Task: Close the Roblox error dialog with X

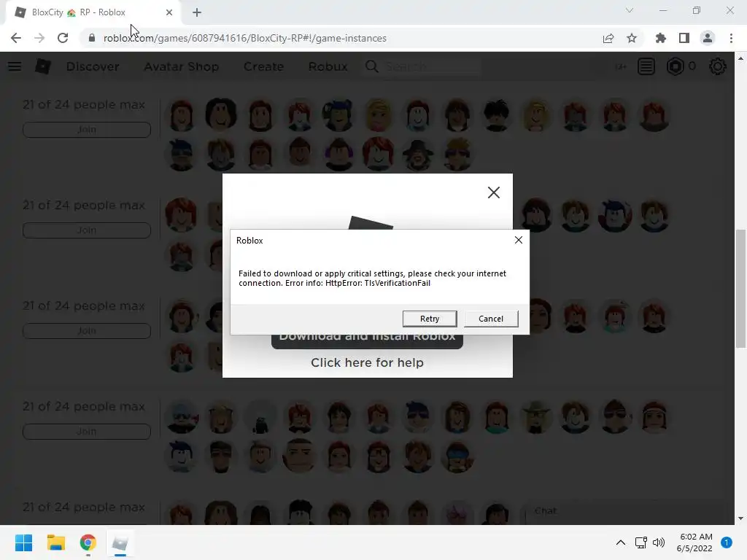Action: pos(519,240)
